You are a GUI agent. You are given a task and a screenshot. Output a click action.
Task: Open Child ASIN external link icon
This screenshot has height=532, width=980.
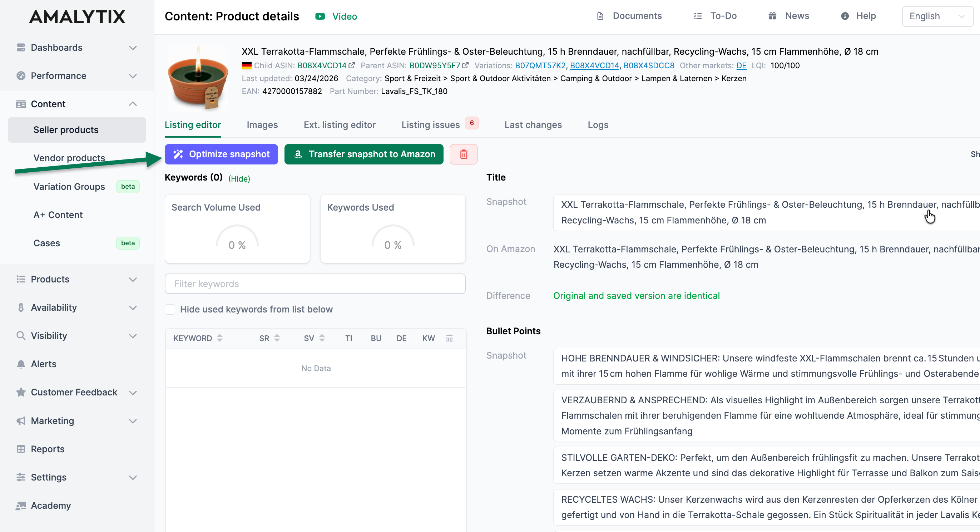click(352, 65)
